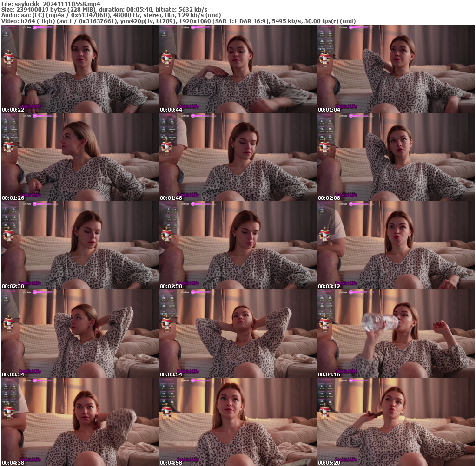Image resolution: width=476 pixels, height=466 pixels.
Task: Open the thumbnail timestamped 00:00:22
Action: click(79, 69)
